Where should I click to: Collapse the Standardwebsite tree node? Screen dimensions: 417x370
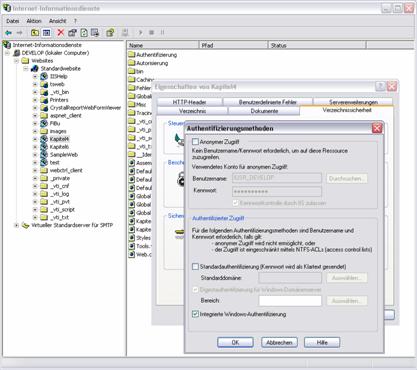[26, 68]
